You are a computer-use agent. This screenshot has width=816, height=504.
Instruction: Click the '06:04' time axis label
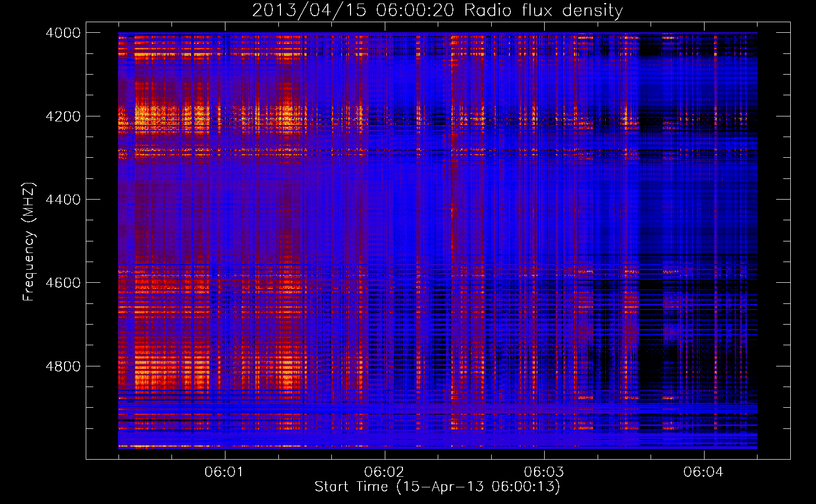point(703,472)
